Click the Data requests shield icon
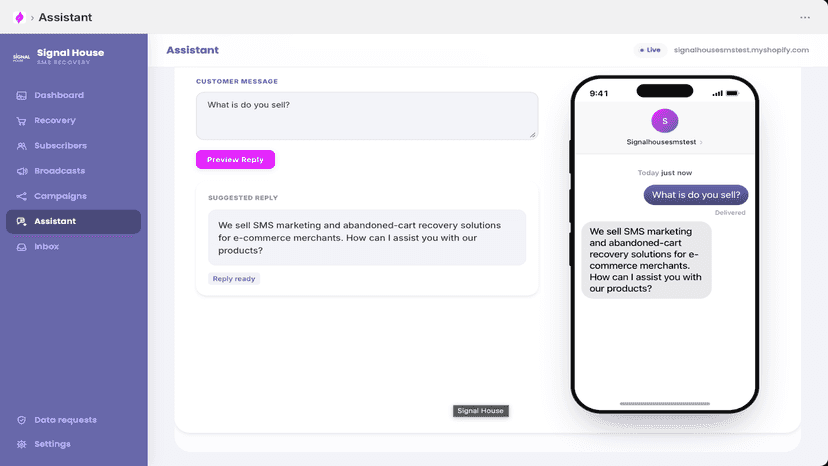This screenshot has width=828, height=466. tap(22, 420)
